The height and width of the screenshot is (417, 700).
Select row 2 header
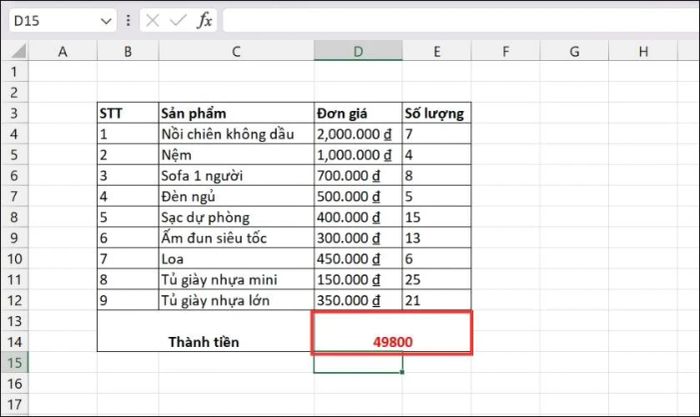pyautogui.click(x=14, y=92)
